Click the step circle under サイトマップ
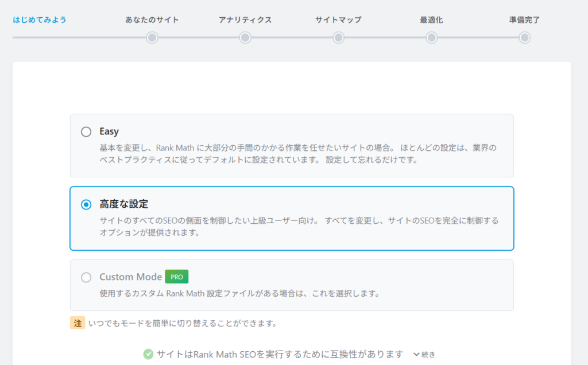 pos(338,37)
